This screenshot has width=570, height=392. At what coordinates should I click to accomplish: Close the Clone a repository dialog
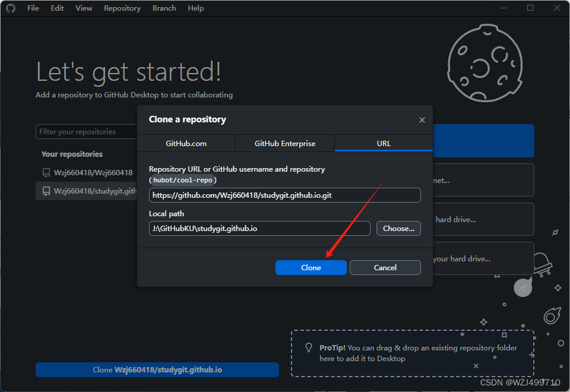(422, 119)
